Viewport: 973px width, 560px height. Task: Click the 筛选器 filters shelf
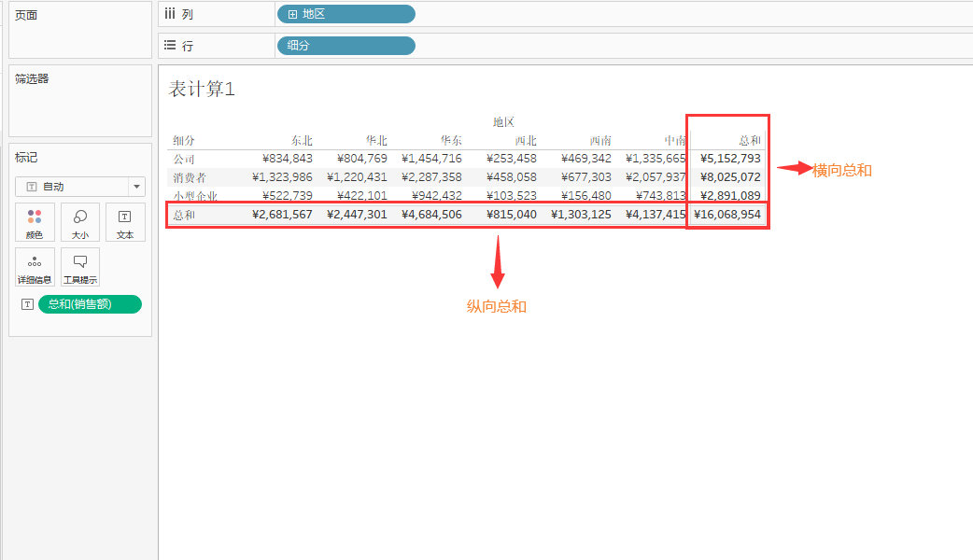pos(80,101)
